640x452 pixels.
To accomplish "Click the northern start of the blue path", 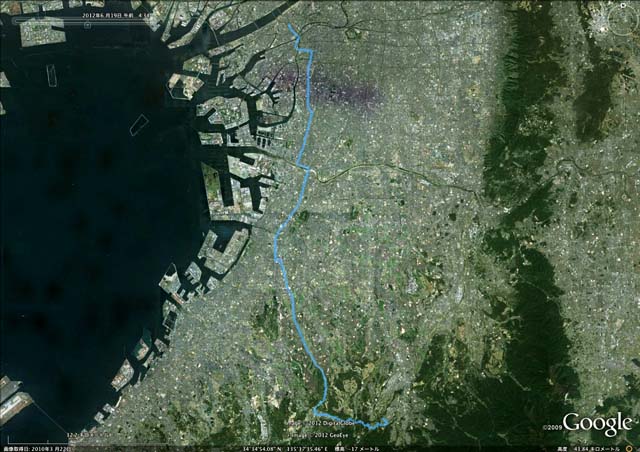I will (290, 26).
